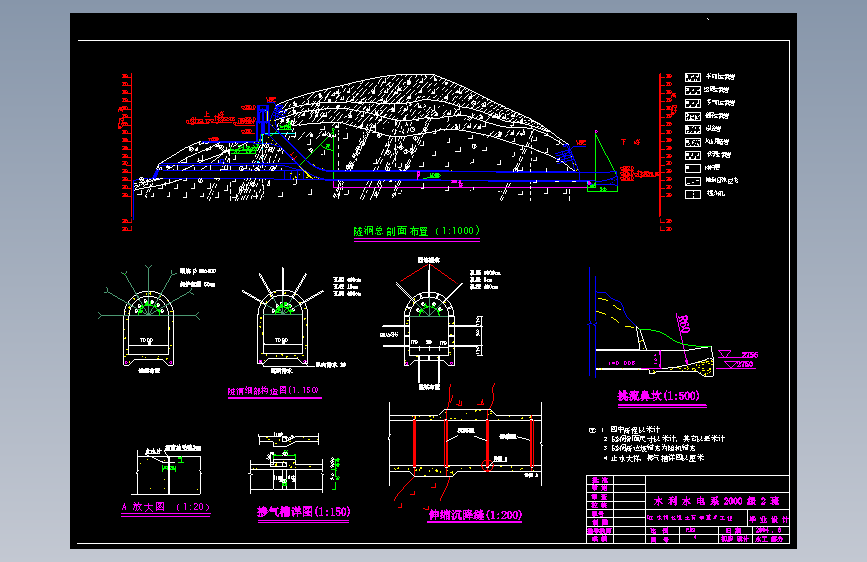The image size is (867, 562).
Task: Click the 2004 date cell in title block
Action: 769,530
